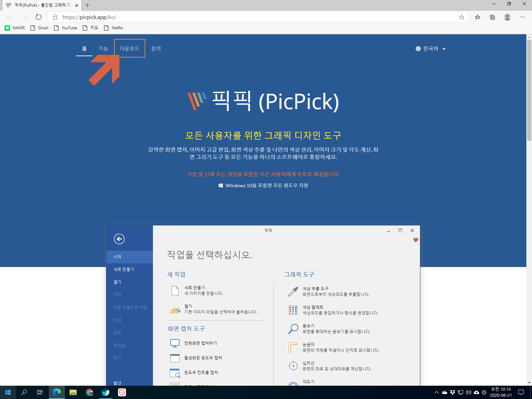532x399 pixels.
Task: Click the globe language icon
Action: click(x=418, y=49)
